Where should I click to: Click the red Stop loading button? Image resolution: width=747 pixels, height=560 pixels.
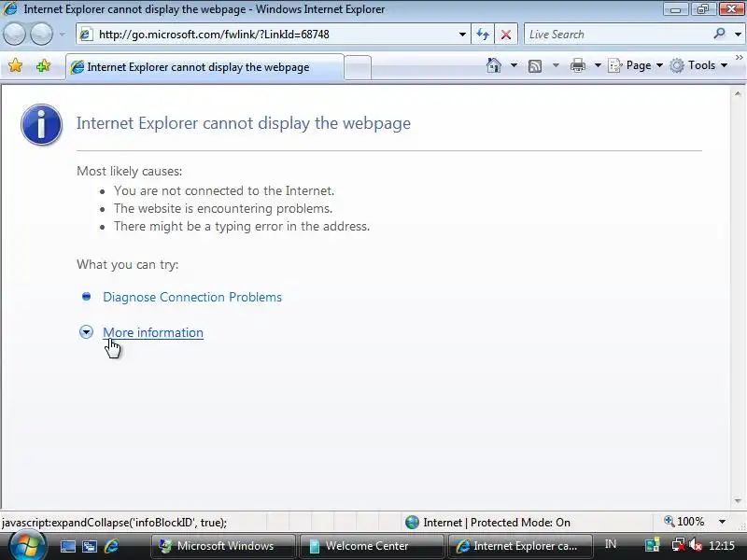click(506, 35)
